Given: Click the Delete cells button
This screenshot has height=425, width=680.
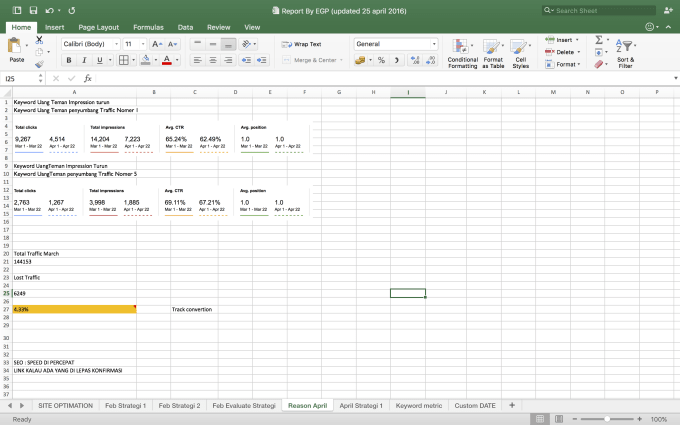Looking at the screenshot, I should tap(562, 52).
